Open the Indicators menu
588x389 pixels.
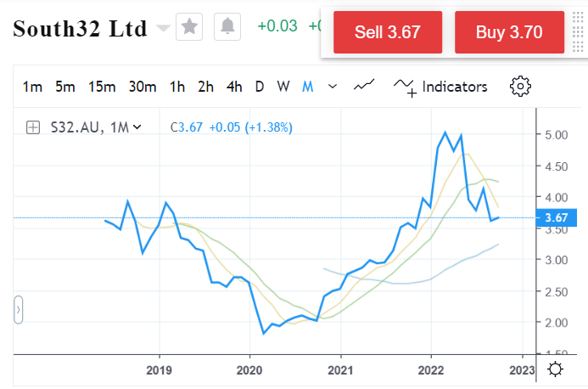[x=440, y=87]
